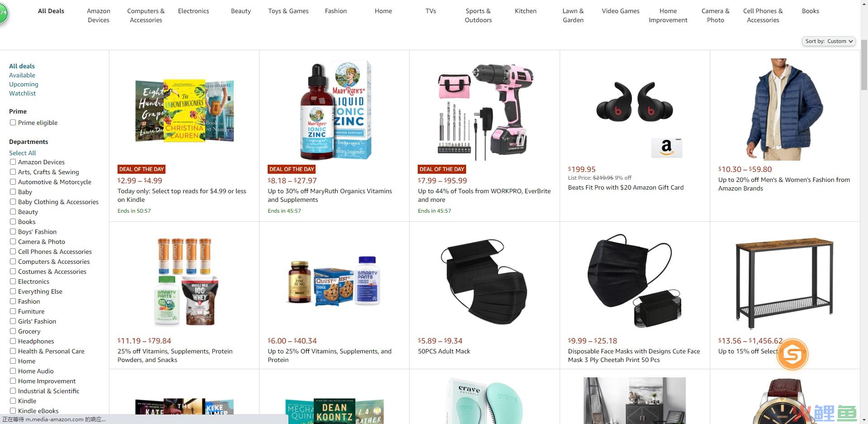Switch to the Electronics category tab

click(193, 11)
